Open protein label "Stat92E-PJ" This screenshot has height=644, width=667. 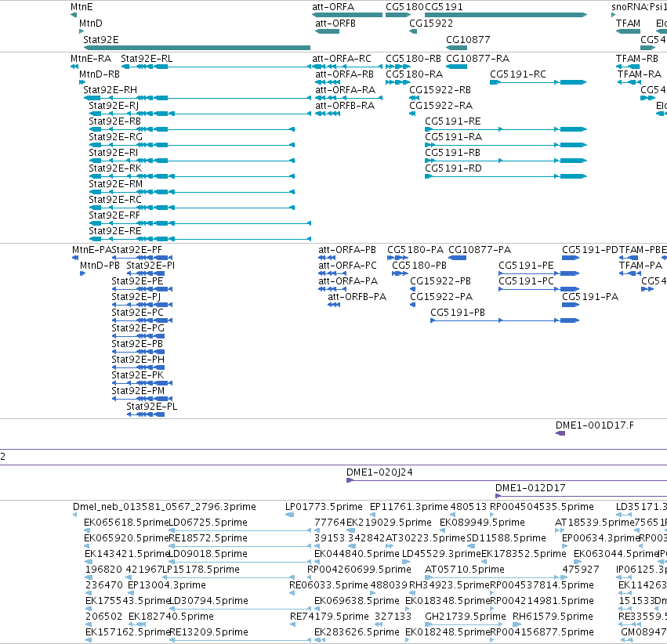click(x=136, y=297)
